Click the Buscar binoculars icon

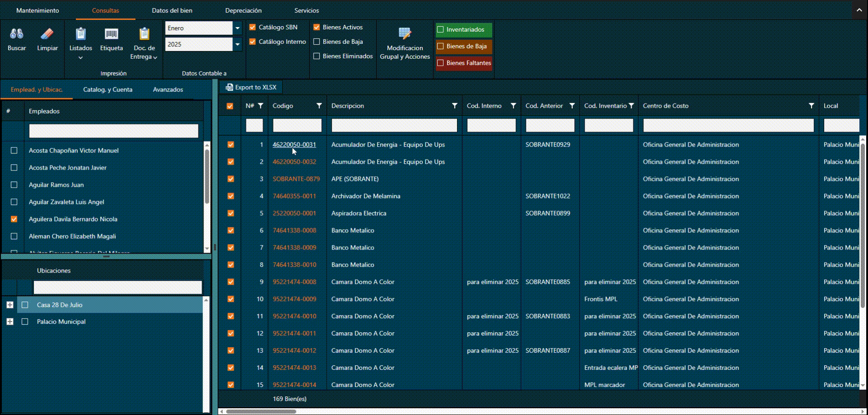point(17,33)
